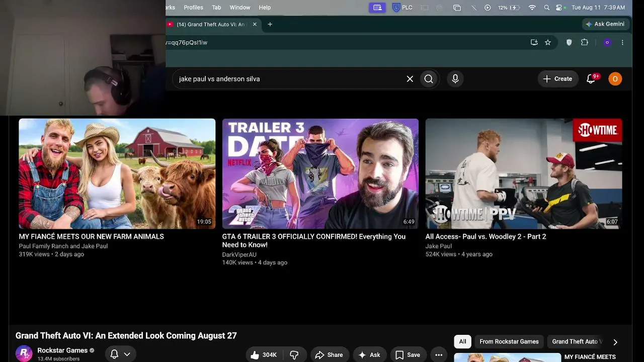Click the stacked windows menu bar icon
Viewport: 644px width, 362px height.
click(x=457, y=8)
